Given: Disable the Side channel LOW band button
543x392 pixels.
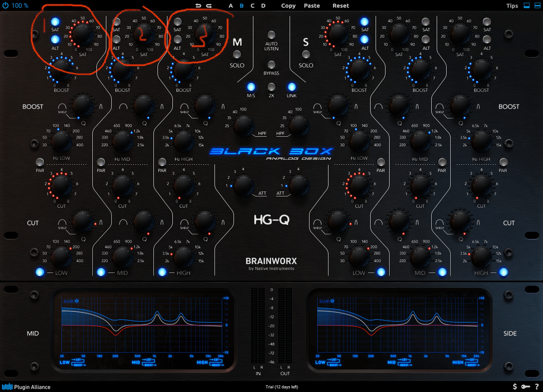Looking at the screenshot, I should click(x=381, y=272).
